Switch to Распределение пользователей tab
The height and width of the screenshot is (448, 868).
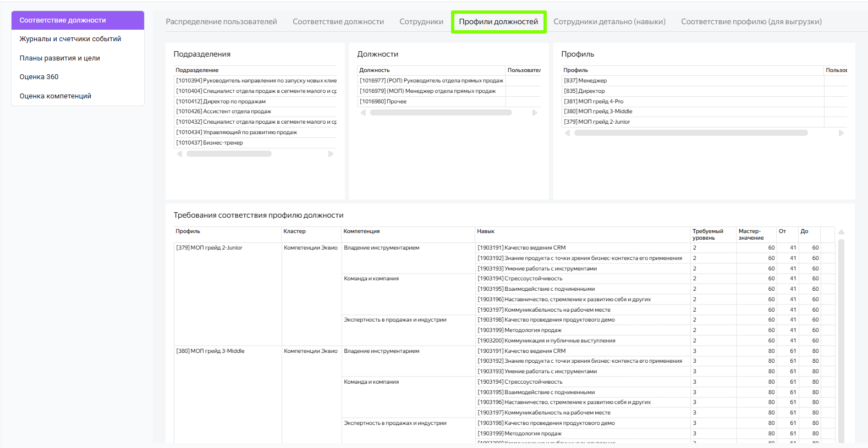click(222, 22)
